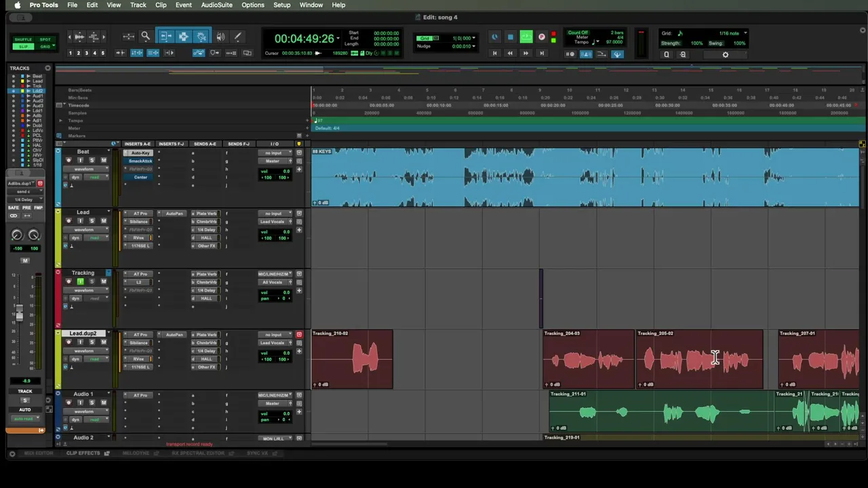Screen dimensions: 868x488
Task: Open the Setup menu
Action: click(x=281, y=5)
